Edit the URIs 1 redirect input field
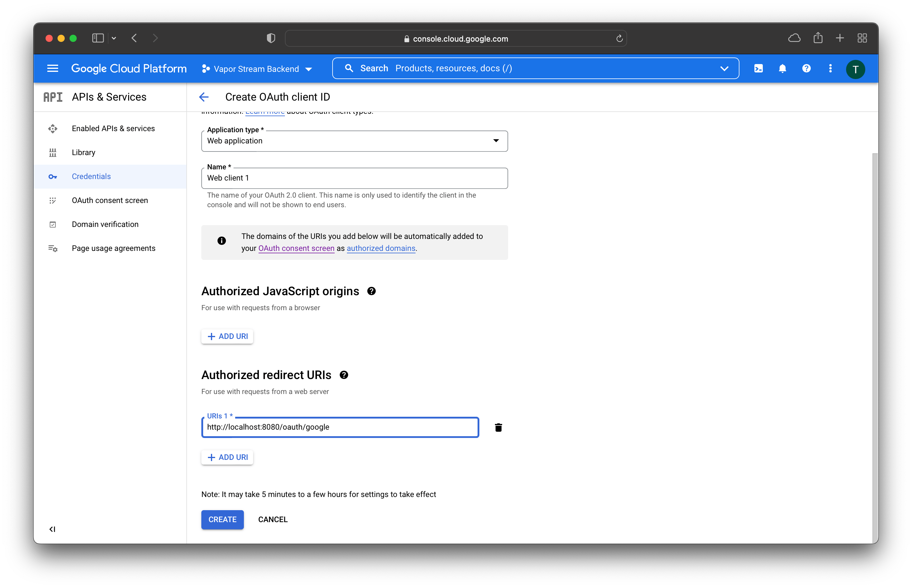This screenshot has width=912, height=588. [340, 427]
